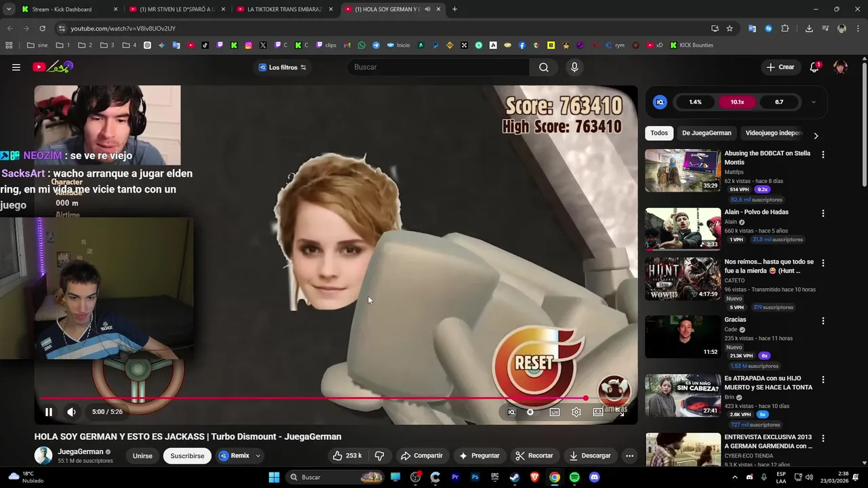
Task: Click the Preguntar ask button
Action: tap(479, 455)
